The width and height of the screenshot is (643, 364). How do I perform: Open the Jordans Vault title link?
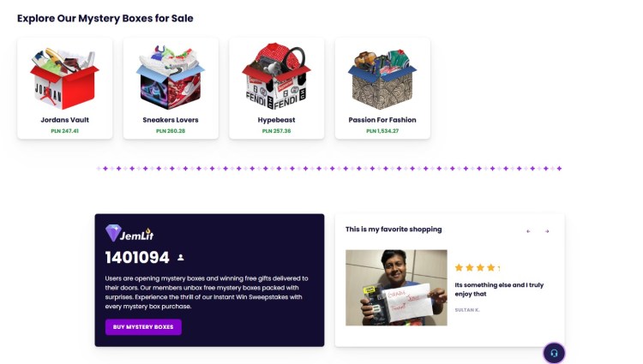(64, 120)
